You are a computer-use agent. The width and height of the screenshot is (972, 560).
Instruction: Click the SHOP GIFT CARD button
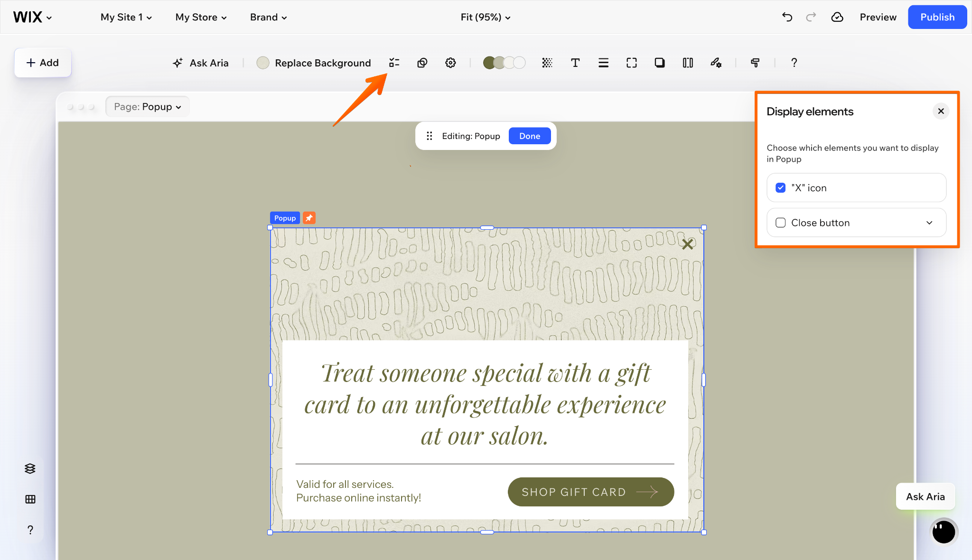pos(591,492)
